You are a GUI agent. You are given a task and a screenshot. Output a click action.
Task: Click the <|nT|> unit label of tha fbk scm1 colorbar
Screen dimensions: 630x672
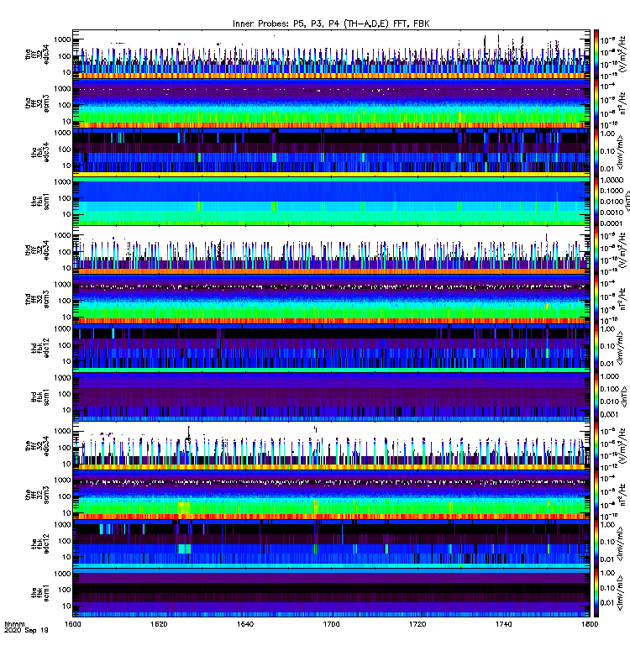(x=627, y=202)
